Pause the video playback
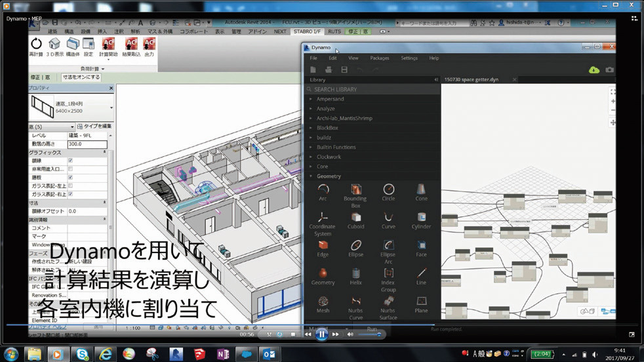This screenshot has height=362, width=644. coord(321,334)
